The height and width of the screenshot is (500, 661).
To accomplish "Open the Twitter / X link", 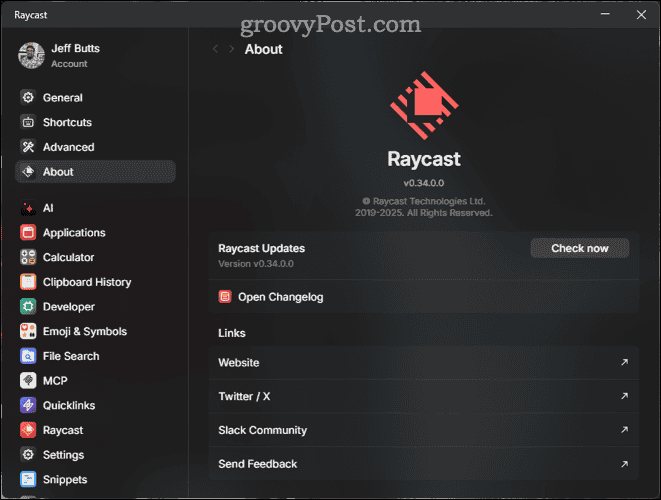I will (424, 396).
